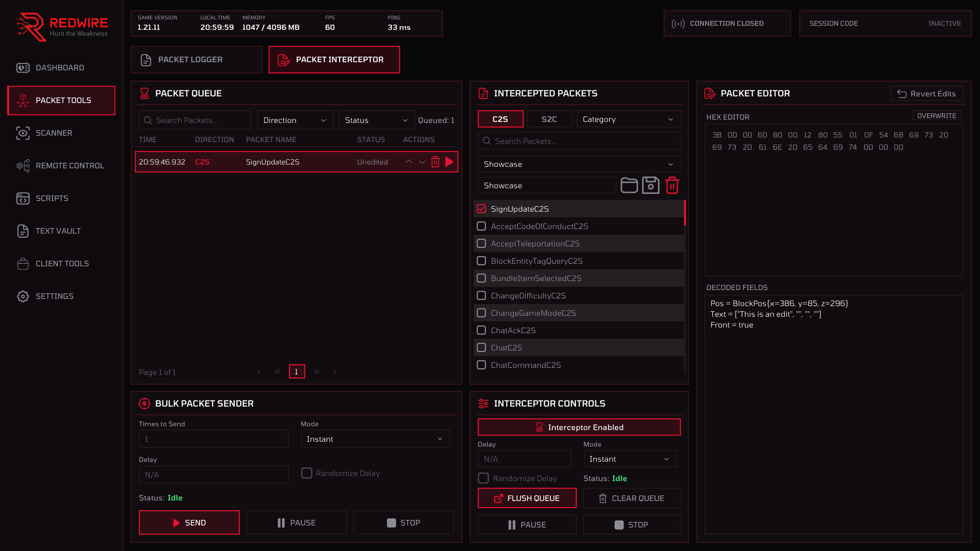Click the Showcase preset name field
Screen dimensions: 980x551
point(547,185)
